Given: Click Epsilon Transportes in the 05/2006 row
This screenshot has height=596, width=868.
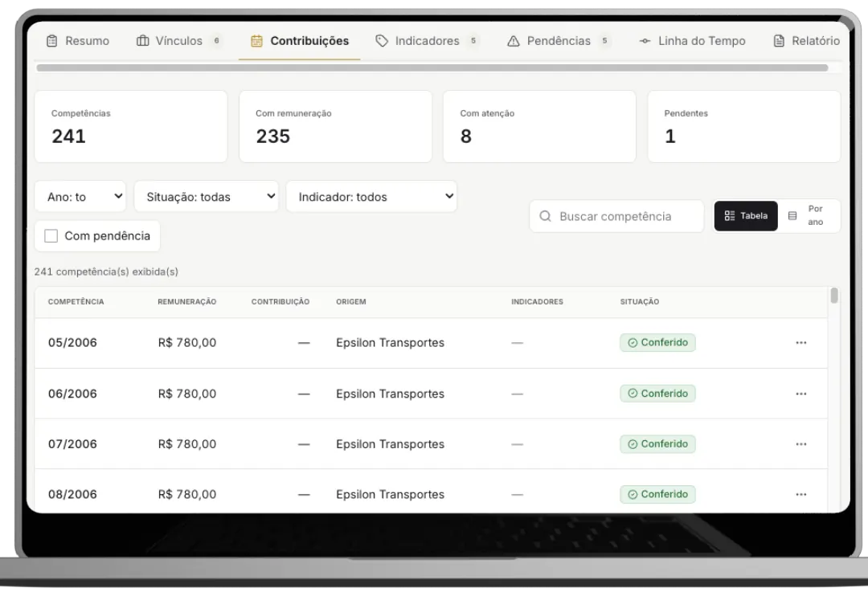Looking at the screenshot, I should [x=391, y=343].
